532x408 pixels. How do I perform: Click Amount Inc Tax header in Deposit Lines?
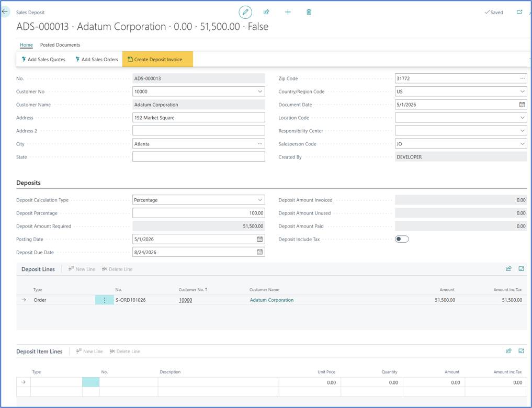(x=507, y=290)
